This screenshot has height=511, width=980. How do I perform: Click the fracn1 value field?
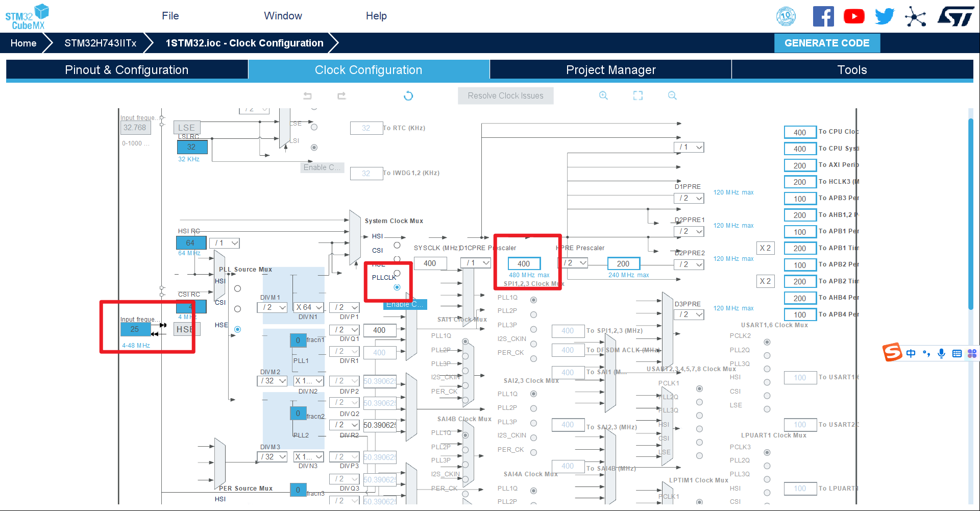(298, 340)
